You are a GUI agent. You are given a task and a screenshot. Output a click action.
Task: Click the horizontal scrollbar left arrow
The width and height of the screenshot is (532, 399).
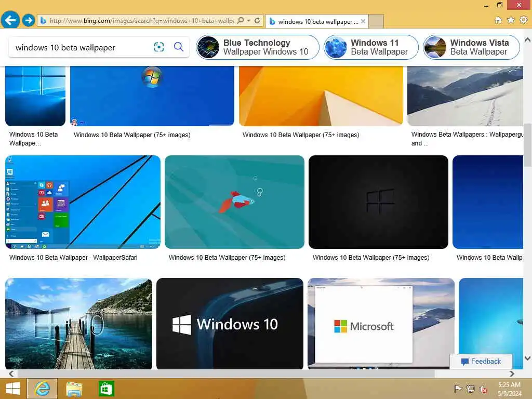(11, 374)
